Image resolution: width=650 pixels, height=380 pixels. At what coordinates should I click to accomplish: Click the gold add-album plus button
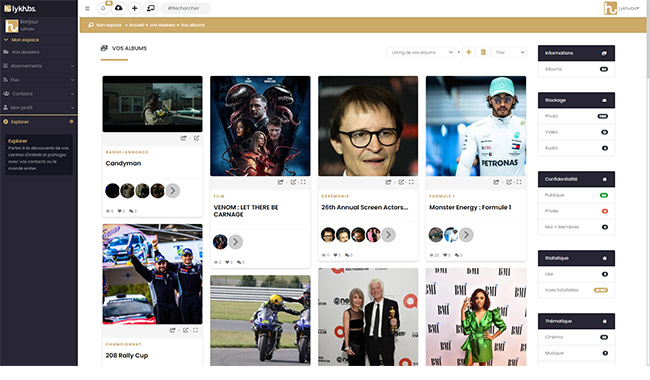pos(468,52)
